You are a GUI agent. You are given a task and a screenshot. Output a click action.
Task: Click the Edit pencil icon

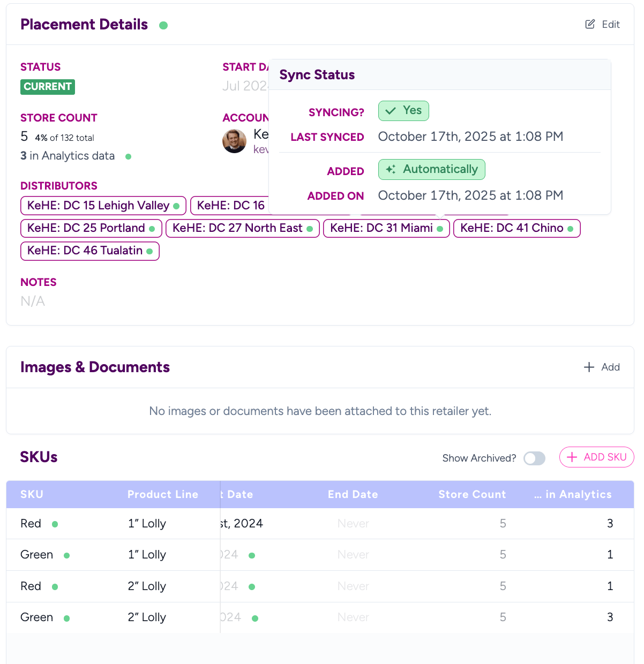pyautogui.click(x=590, y=24)
